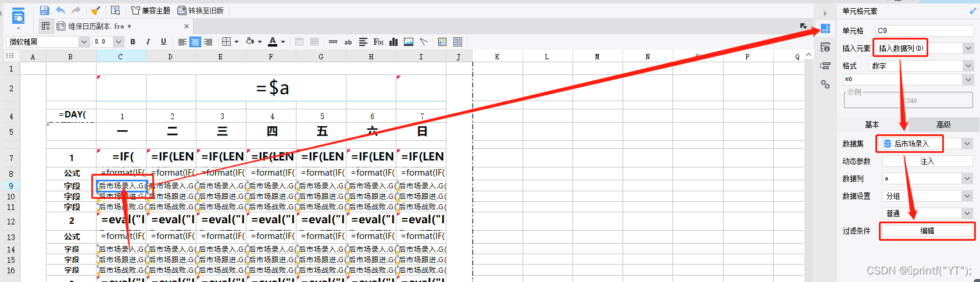Select the =DAY( cell in column B
This screenshot has height=282, width=980.
coord(71,115)
